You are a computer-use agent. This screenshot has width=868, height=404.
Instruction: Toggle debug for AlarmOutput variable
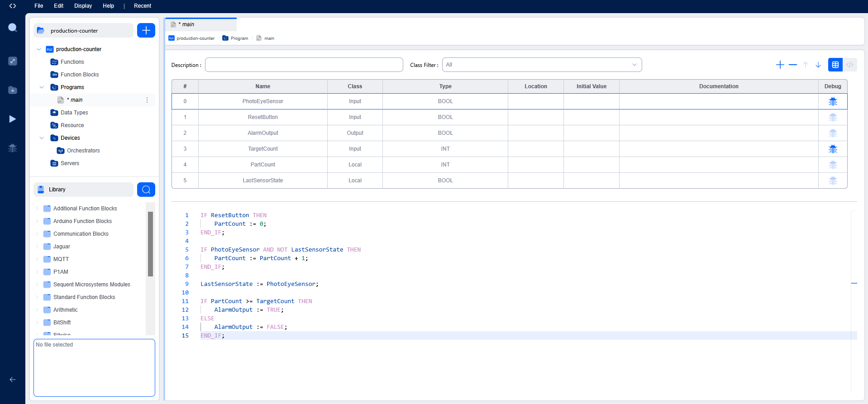[x=833, y=133]
